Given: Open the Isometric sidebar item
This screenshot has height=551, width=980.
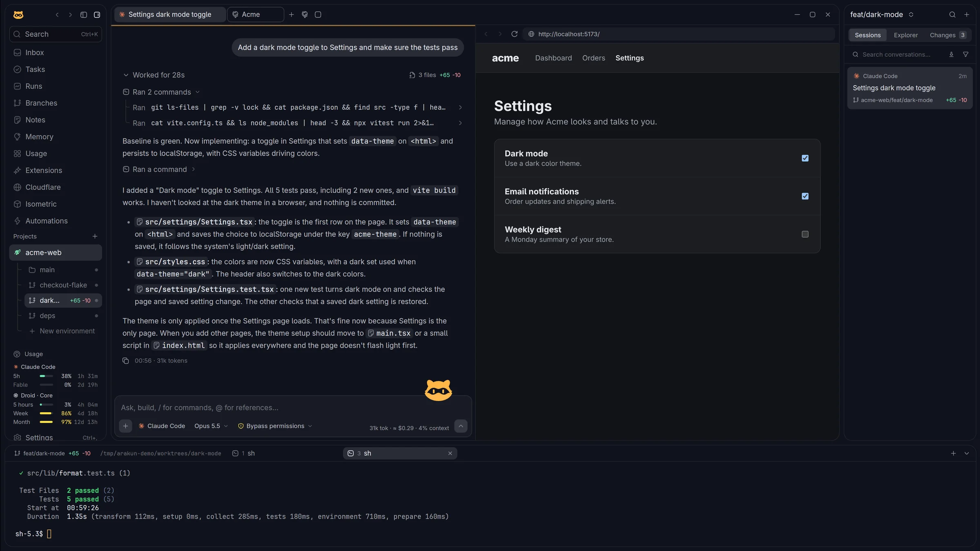Looking at the screenshot, I should pos(56,204).
